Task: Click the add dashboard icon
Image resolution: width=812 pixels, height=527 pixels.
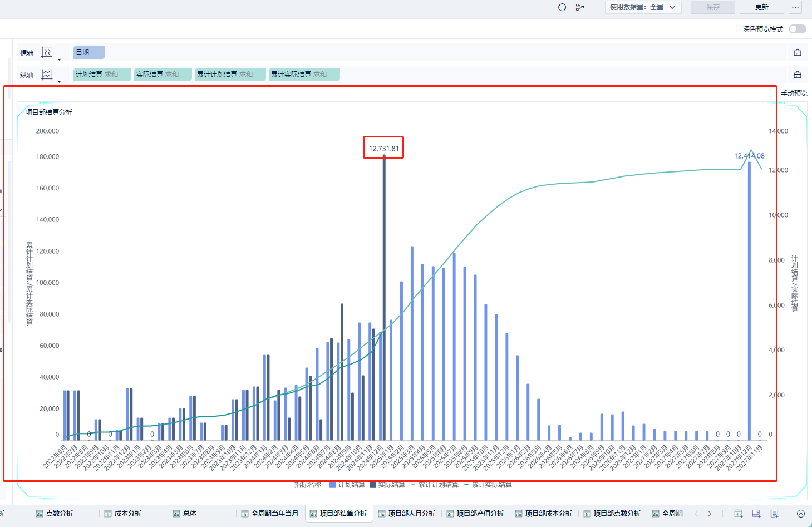Action: pyautogui.click(x=756, y=514)
